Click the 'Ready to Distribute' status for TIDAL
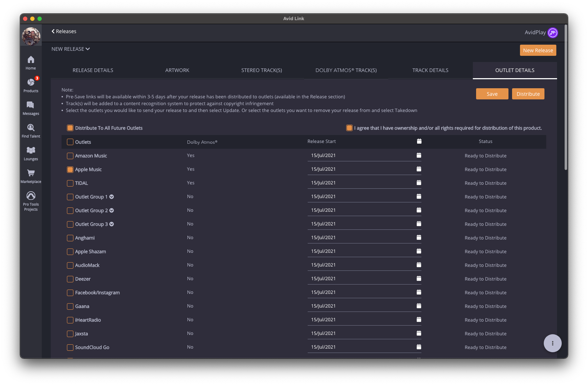Screen dimensions: 588x385 (485, 183)
